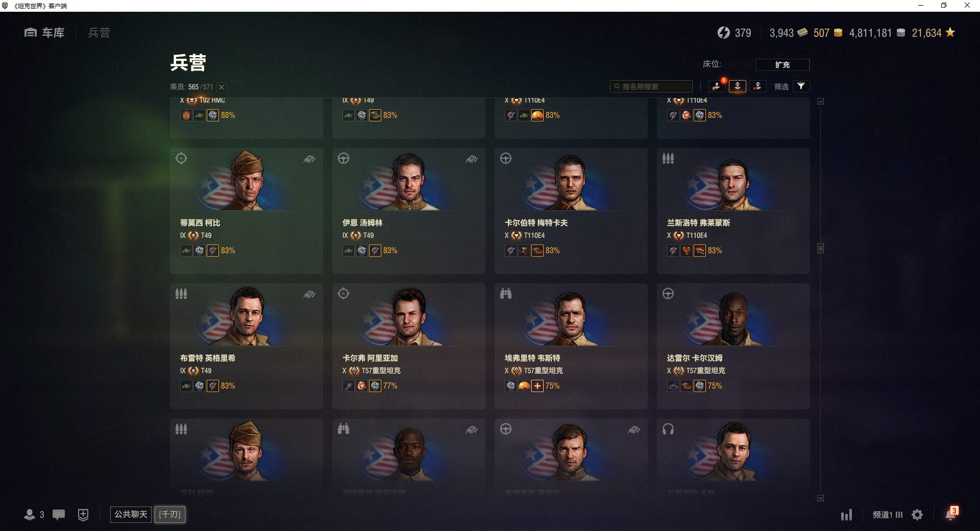The height and width of the screenshot is (531, 980).
Task: Open the notification bell with 3 badge
Action: click(951, 514)
